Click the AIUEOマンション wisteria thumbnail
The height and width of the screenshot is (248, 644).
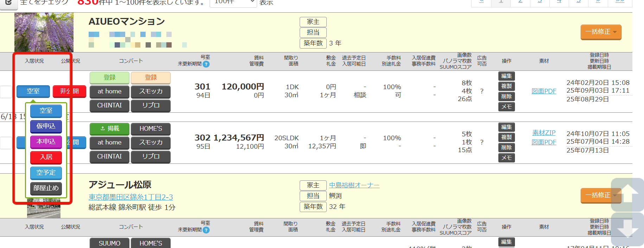click(44, 32)
